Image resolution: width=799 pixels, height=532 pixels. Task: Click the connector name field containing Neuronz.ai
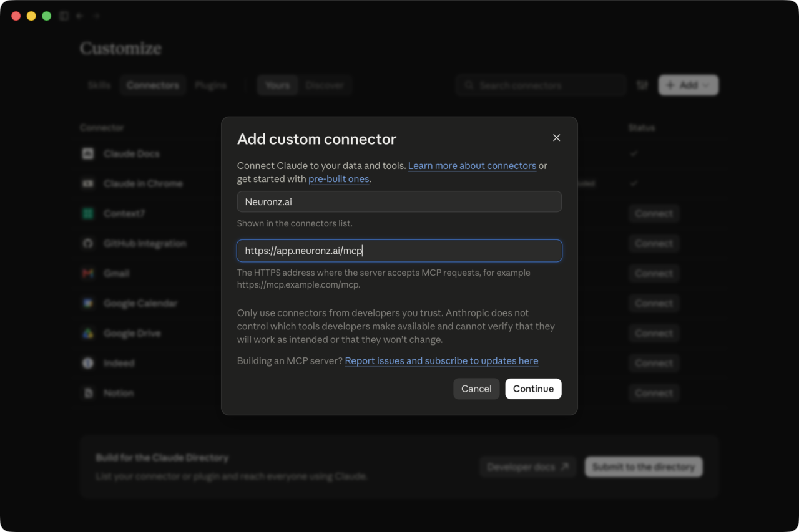tap(399, 201)
